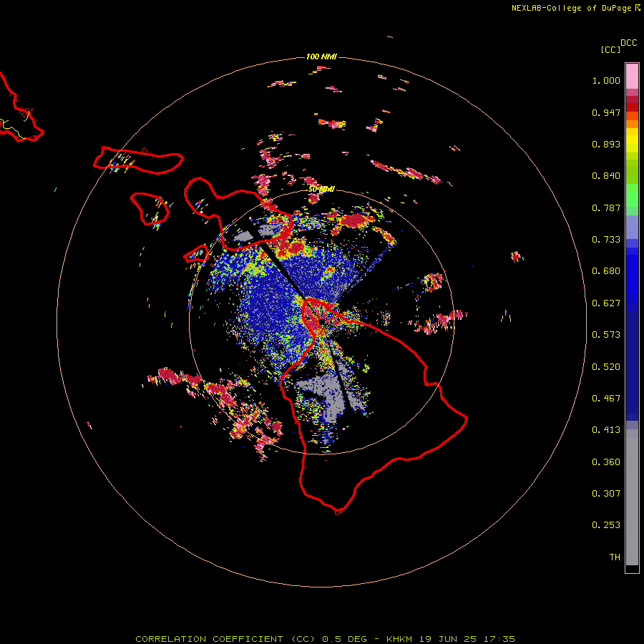Click the 0.947 legend value
This screenshot has height=644, width=644.
tap(606, 112)
